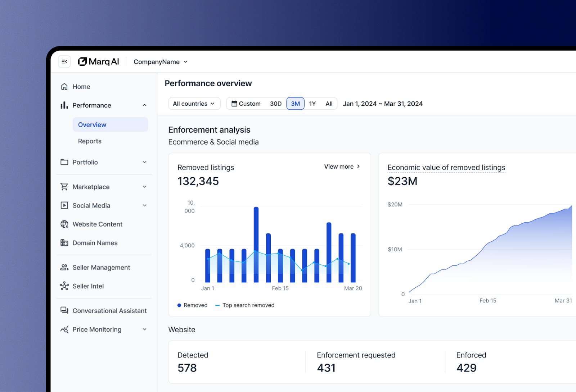Select the 1Y time range
The width and height of the screenshot is (576, 392).
(x=312, y=104)
